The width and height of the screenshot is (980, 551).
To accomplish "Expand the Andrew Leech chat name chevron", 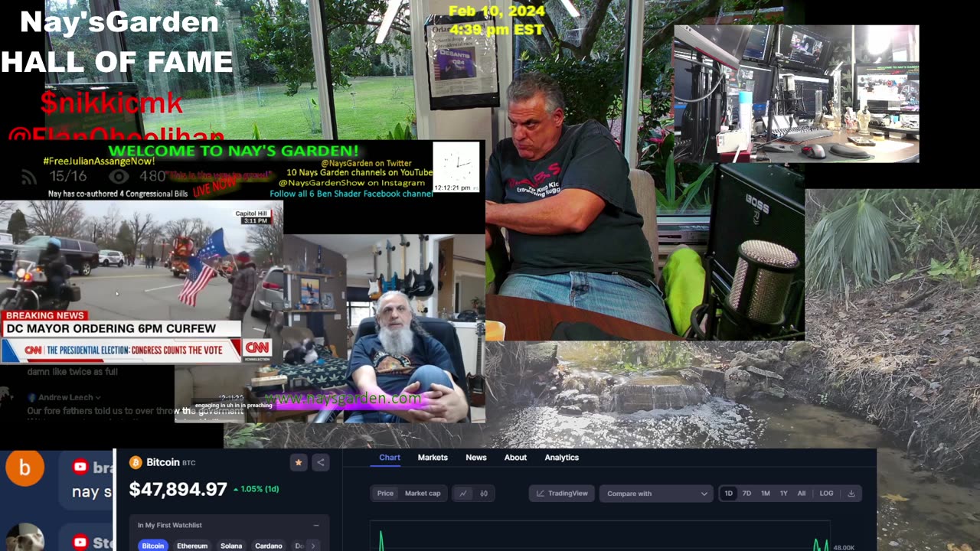I will coord(99,397).
